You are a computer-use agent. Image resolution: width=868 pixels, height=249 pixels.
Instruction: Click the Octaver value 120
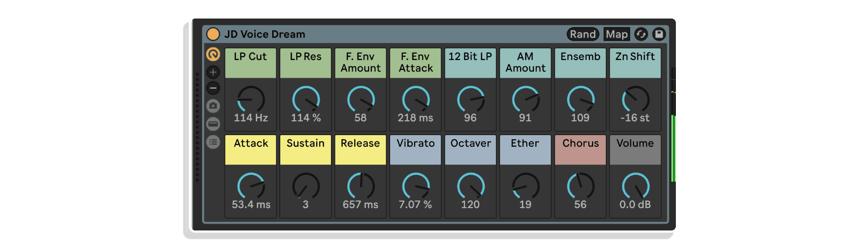(x=471, y=205)
